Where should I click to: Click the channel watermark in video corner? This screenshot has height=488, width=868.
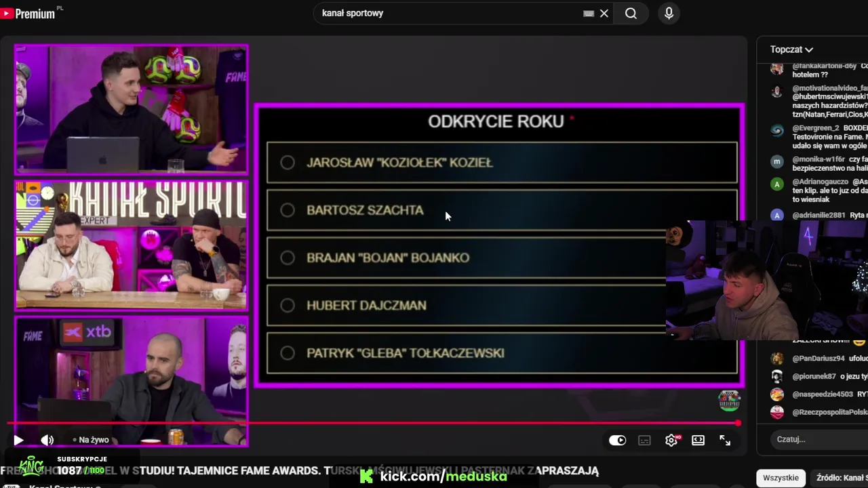click(x=729, y=401)
